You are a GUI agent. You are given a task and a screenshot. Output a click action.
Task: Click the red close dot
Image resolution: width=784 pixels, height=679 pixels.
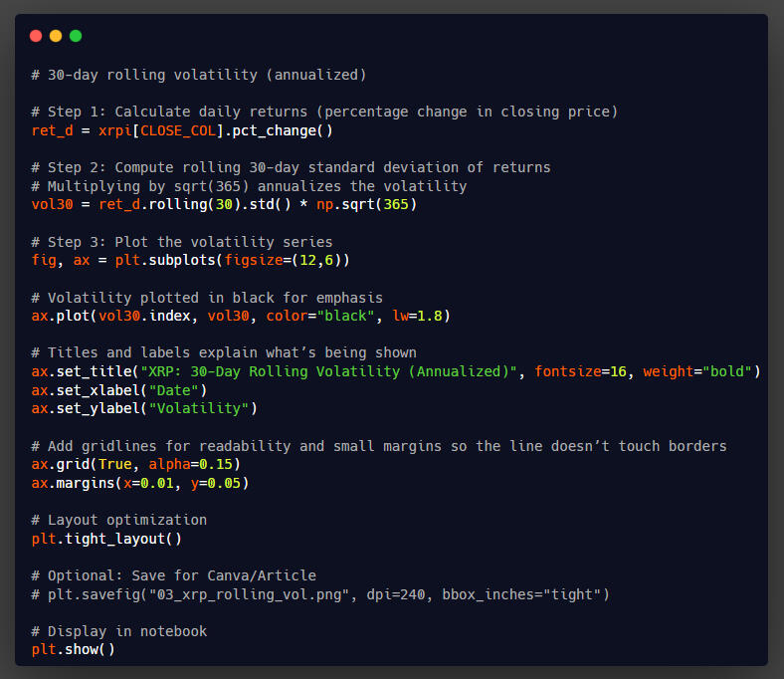point(36,36)
